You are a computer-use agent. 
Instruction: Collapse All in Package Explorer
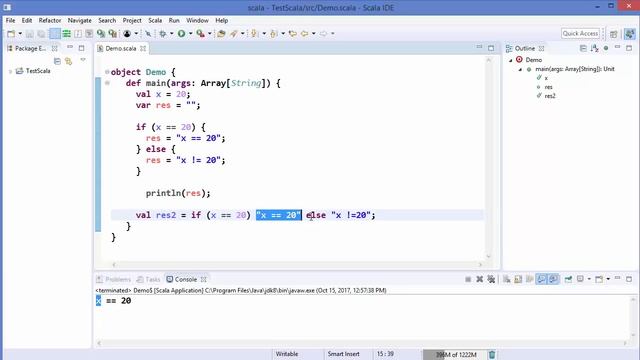pos(57,61)
